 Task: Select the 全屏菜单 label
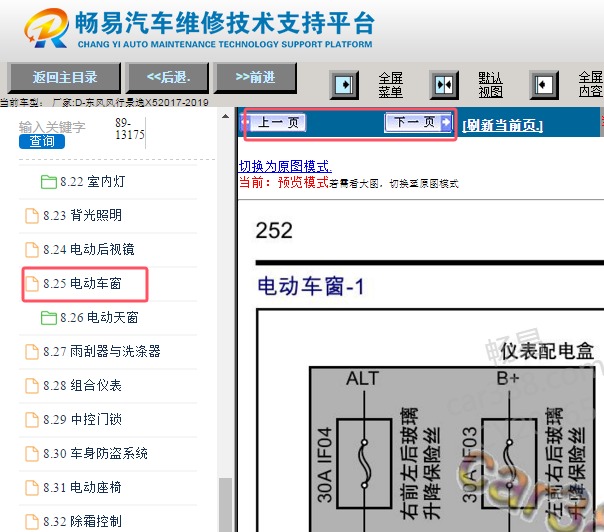(x=391, y=85)
